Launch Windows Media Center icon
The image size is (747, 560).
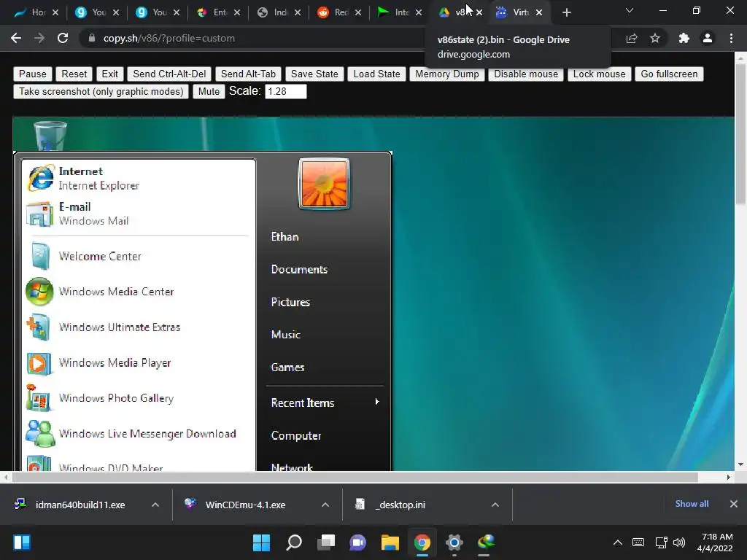pyautogui.click(x=39, y=292)
